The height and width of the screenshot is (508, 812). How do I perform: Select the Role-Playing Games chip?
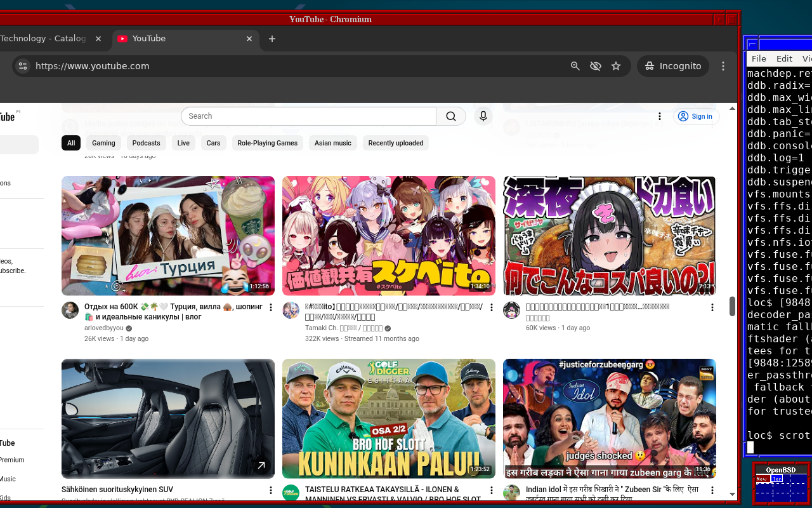point(268,143)
